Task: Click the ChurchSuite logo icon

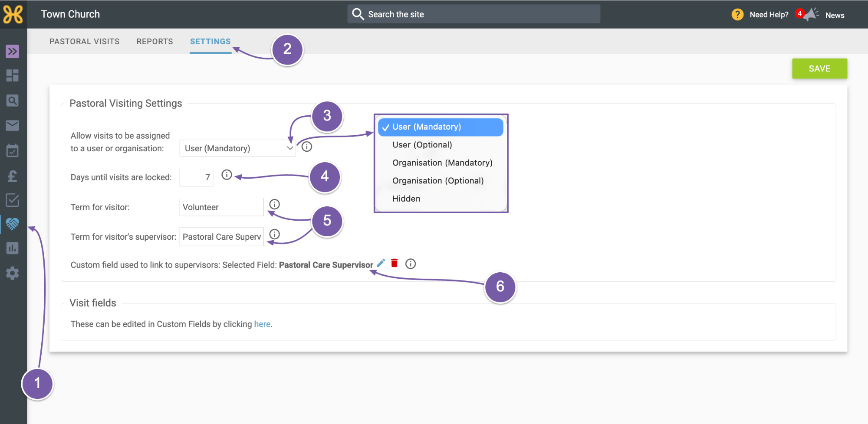Action: (x=13, y=14)
